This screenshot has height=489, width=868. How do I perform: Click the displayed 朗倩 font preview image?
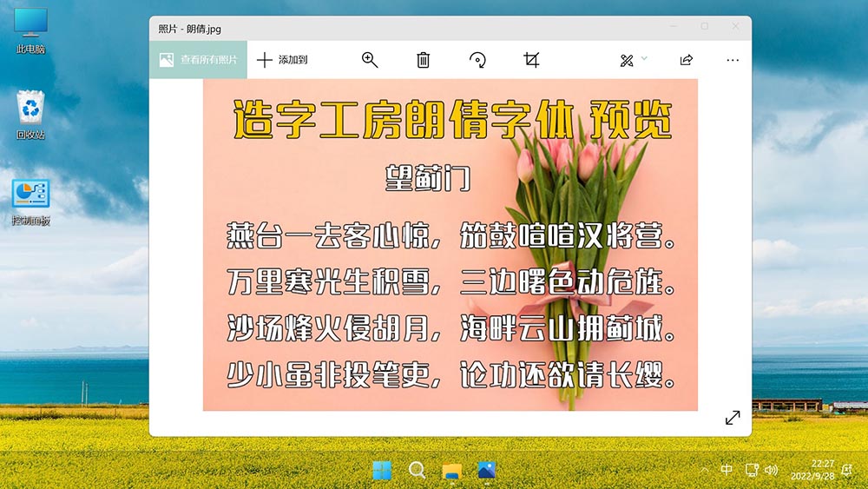click(x=450, y=245)
